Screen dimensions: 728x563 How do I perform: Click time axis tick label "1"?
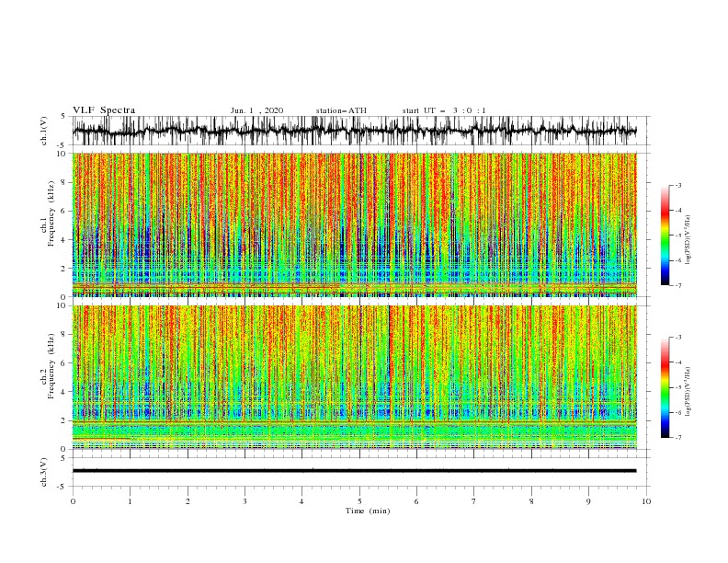pyautogui.click(x=130, y=501)
